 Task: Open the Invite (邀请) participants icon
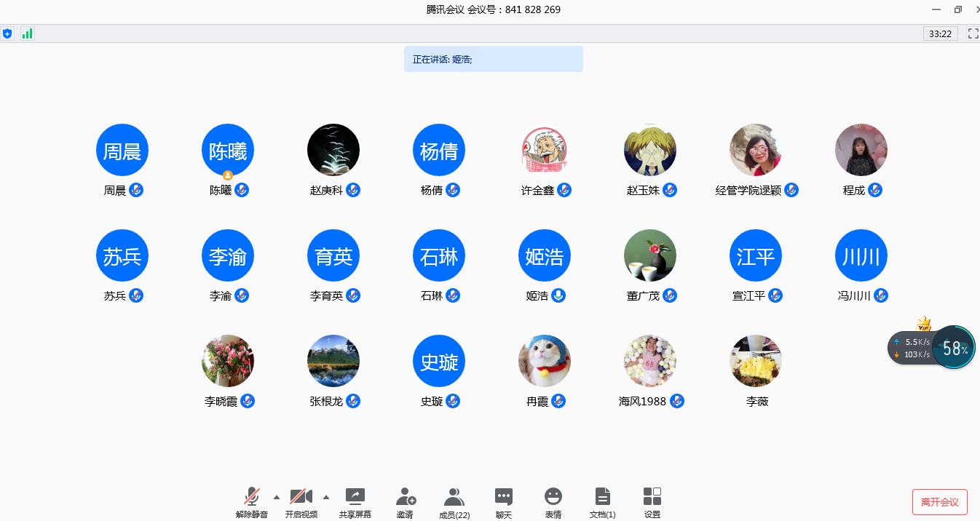tap(405, 497)
